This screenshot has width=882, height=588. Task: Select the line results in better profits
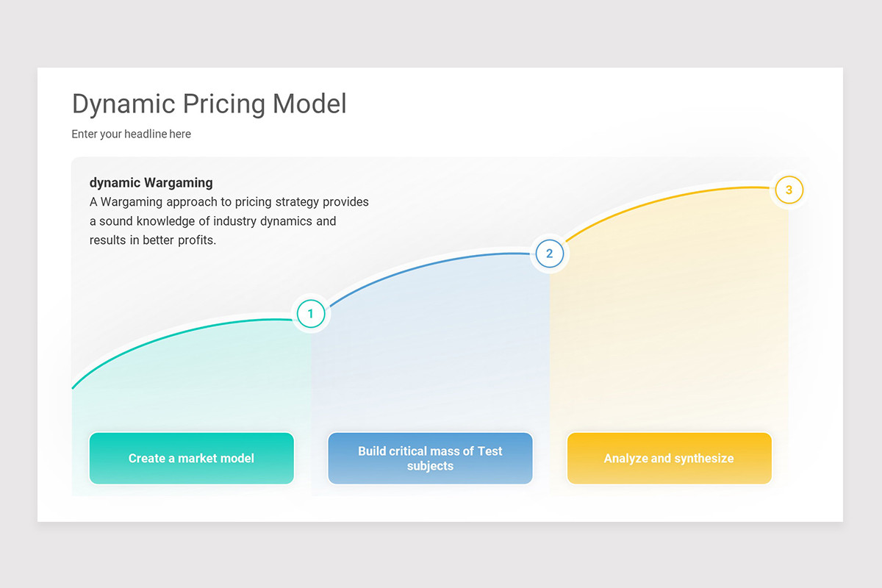[x=153, y=240]
